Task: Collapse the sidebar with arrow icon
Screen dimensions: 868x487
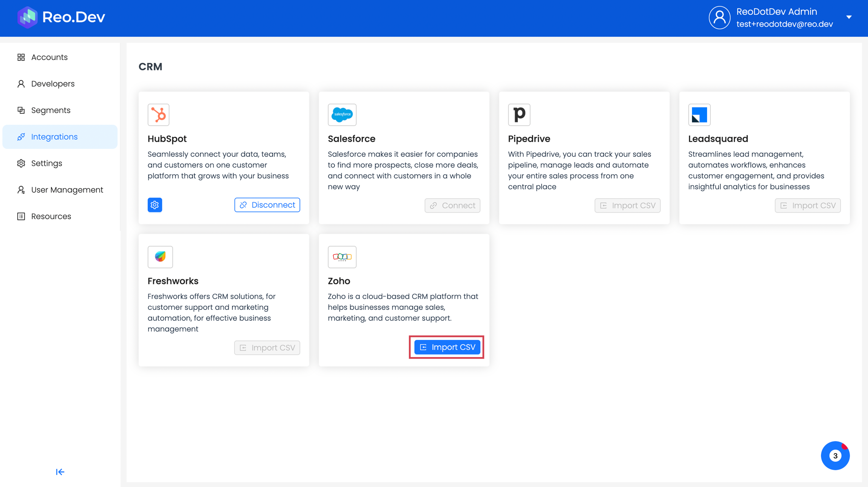Action: click(60, 472)
